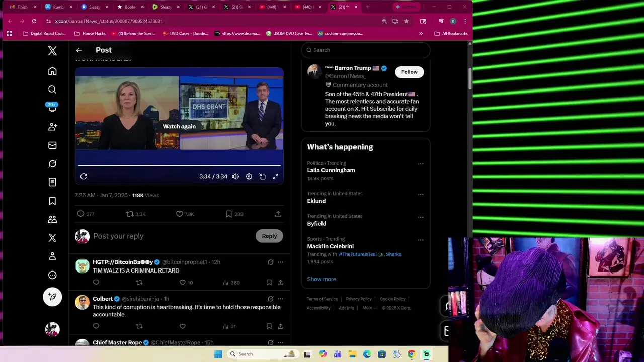Open the Privacy Policy footer link
Viewport: 644px width, 362px height.
359,299
